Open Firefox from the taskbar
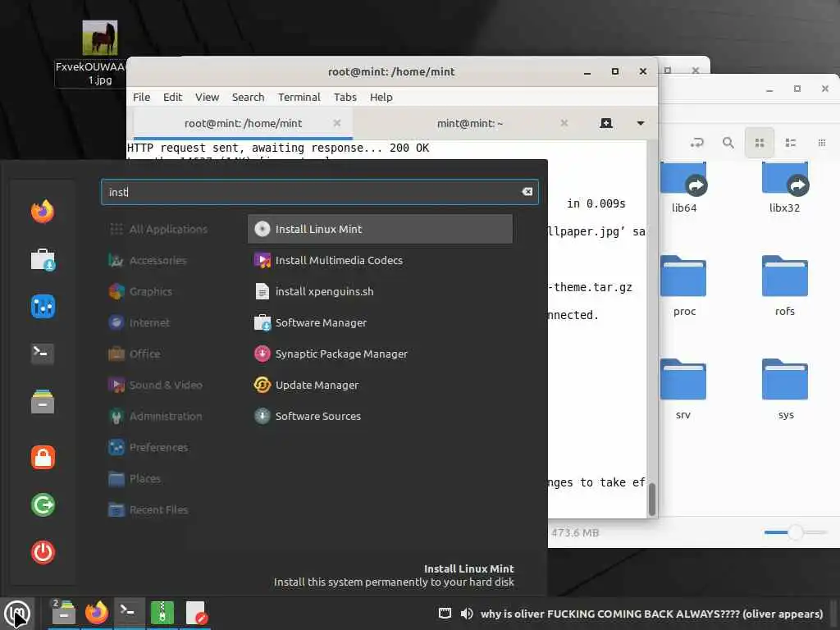The width and height of the screenshot is (840, 630). click(97, 613)
